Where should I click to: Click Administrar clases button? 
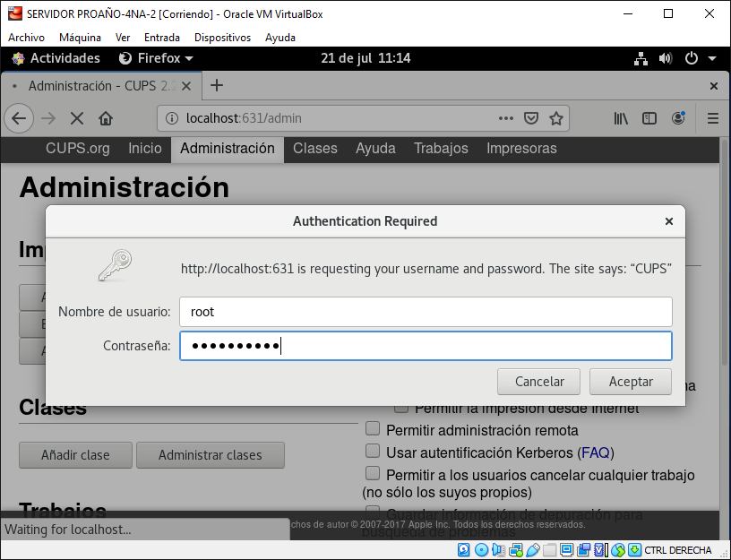point(211,455)
